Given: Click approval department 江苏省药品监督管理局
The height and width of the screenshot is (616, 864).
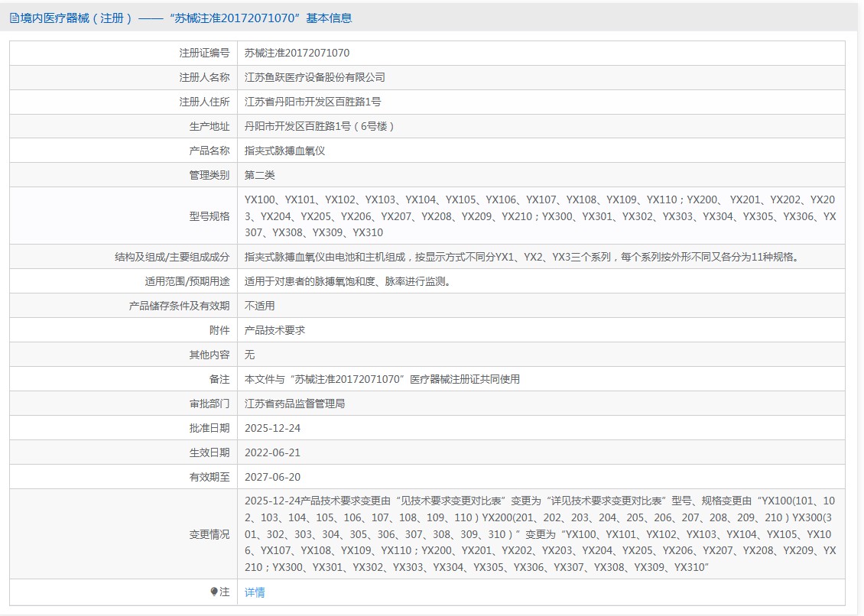Looking at the screenshot, I should 295,404.
